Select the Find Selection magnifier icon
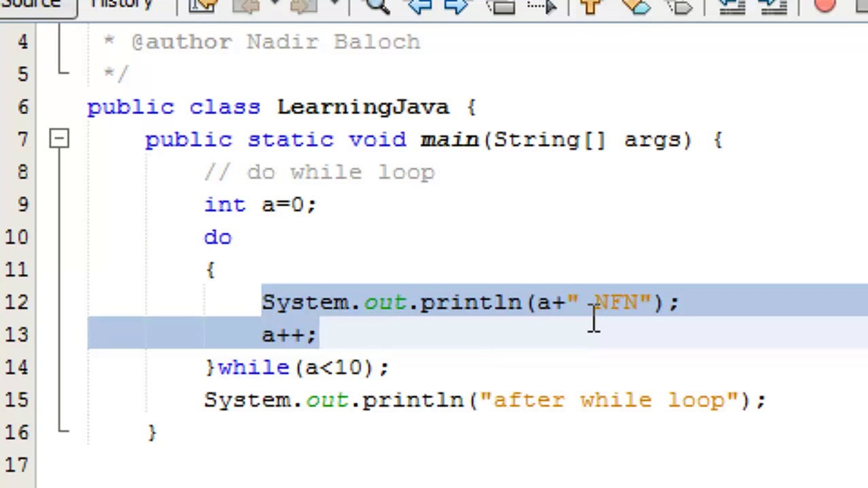This screenshot has width=868, height=488. tap(377, 6)
